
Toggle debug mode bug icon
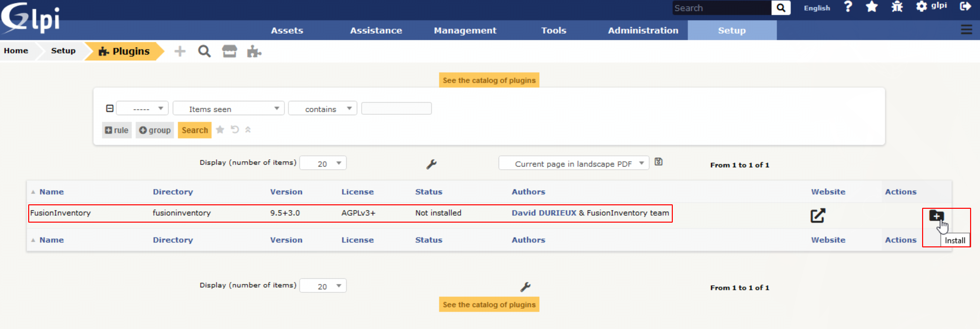coord(897,7)
